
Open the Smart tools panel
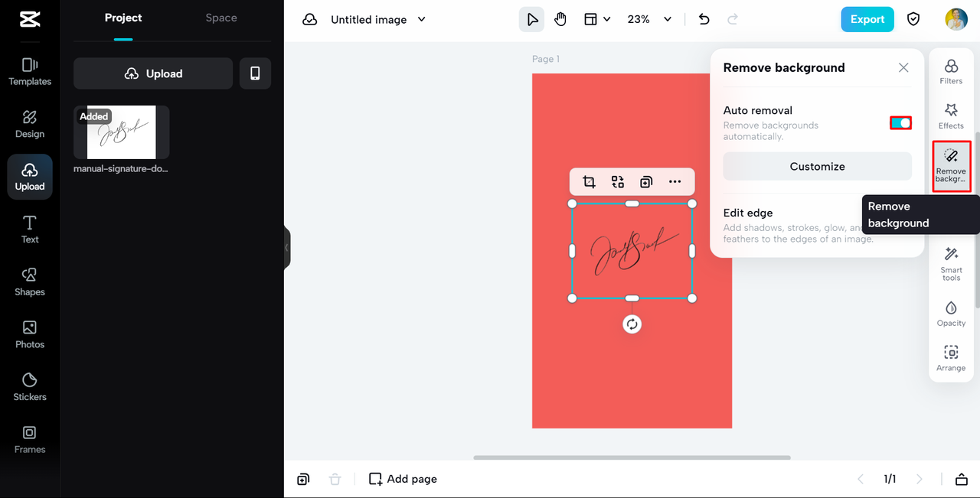951,263
